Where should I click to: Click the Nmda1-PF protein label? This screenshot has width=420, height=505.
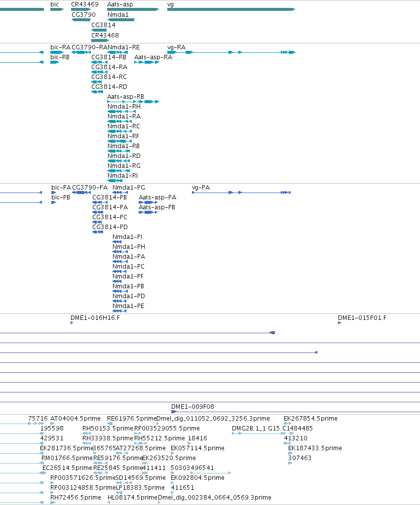tap(128, 276)
